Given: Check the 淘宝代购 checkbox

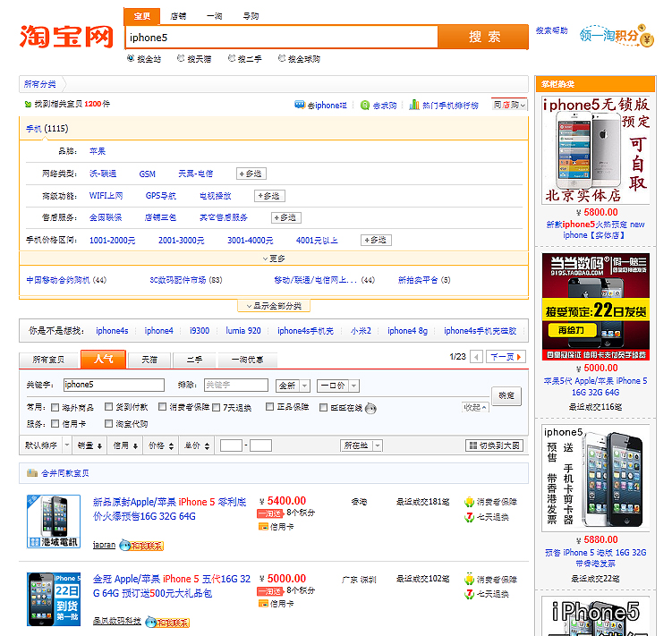Looking at the screenshot, I should click(109, 423).
